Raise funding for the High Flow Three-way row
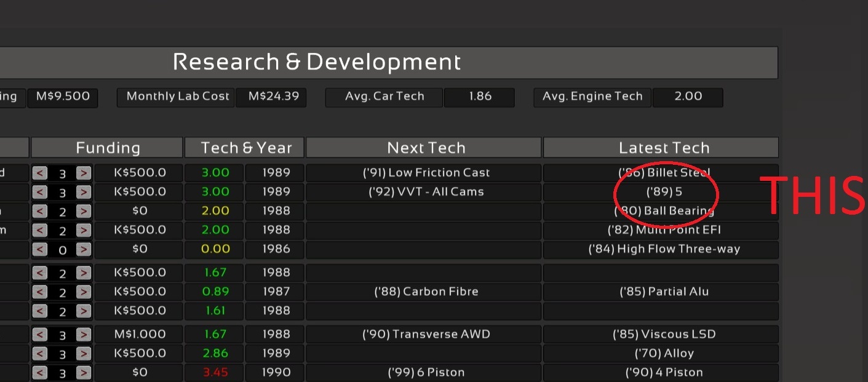Viewport: 868px width, 382px height. (84, 249)
